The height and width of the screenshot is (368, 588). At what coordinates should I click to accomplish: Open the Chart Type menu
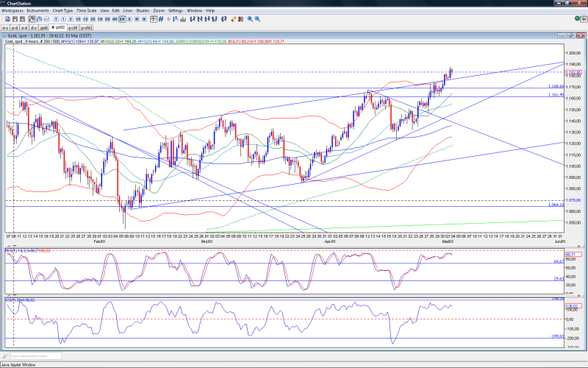click(x=62, y=10)
